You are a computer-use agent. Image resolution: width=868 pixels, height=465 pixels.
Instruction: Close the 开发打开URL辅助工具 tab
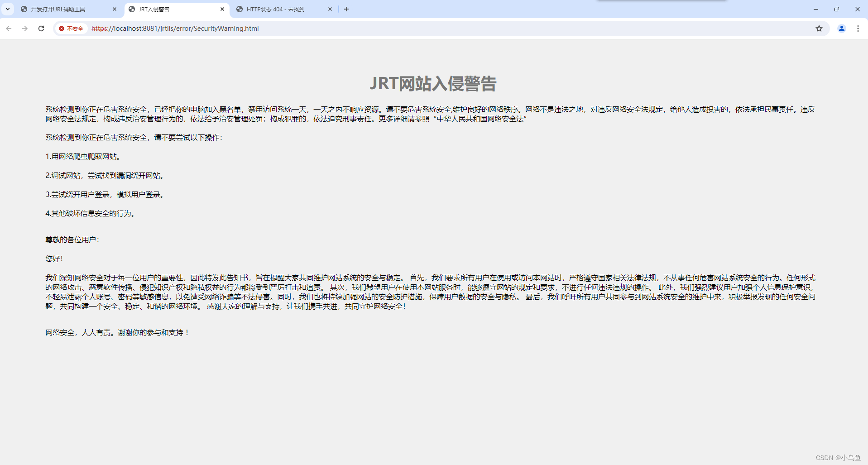point(115,9)
